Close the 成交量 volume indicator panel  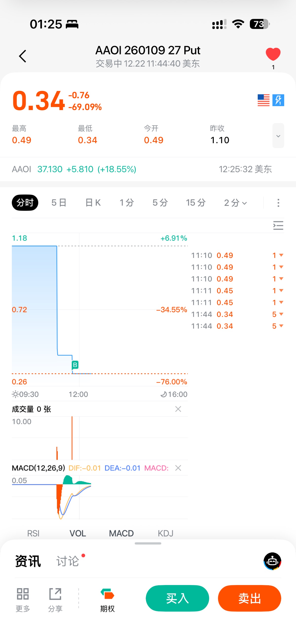coord(178,409)
